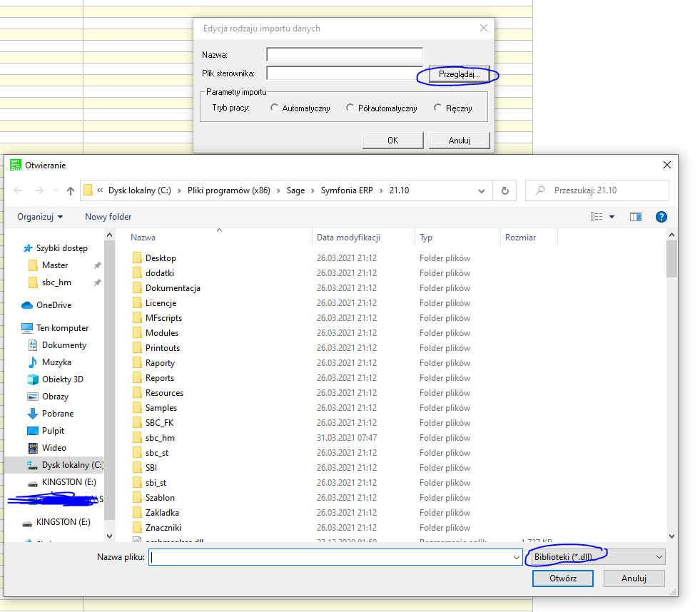Toggle the preview pane icon
Image resolution: width=700 pixels, height=612 pixels.
tap(636, 217)
